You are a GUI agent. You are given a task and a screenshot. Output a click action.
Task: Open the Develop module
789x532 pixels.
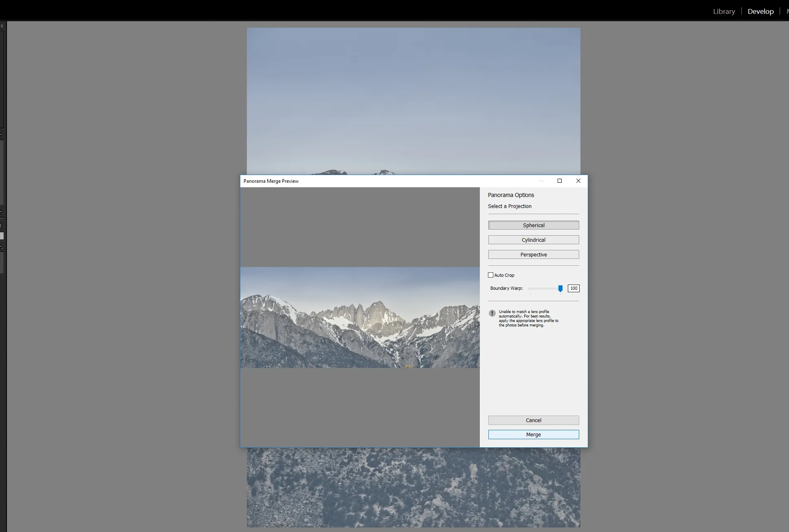760,11
